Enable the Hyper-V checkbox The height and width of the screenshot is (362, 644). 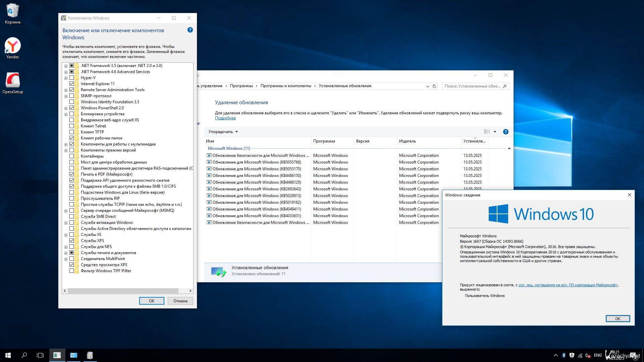coord(71,78)
